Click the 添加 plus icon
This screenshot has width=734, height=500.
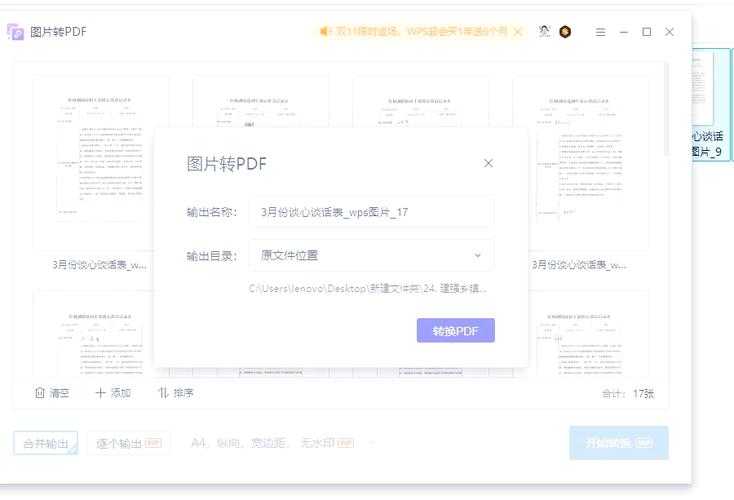click(x=100, y=392)
